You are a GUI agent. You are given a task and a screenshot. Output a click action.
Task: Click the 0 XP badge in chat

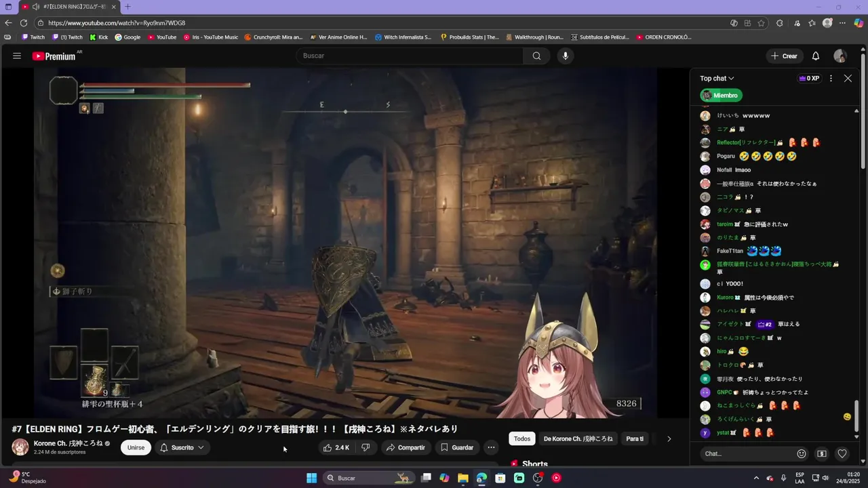click(x=809, y=79)
